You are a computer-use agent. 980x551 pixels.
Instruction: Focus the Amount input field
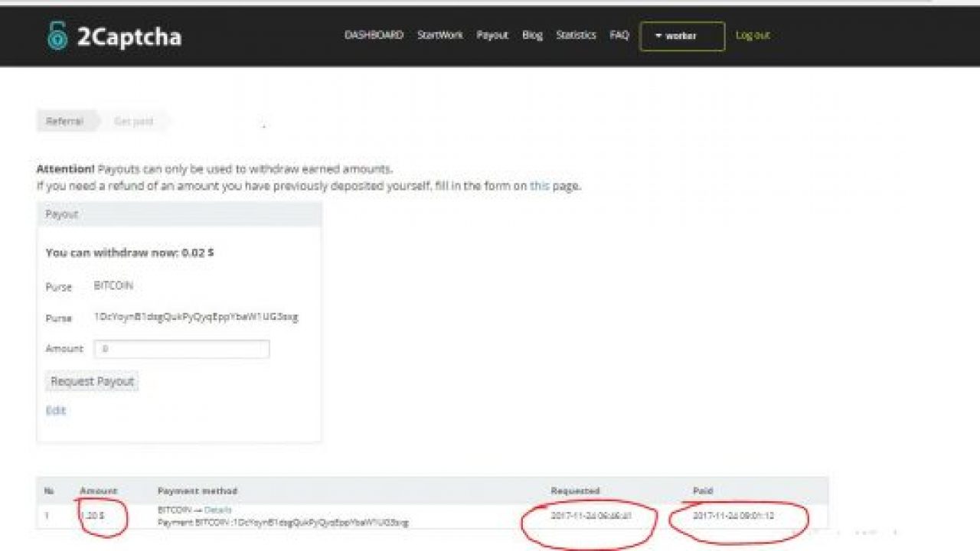tap(181, 349)
